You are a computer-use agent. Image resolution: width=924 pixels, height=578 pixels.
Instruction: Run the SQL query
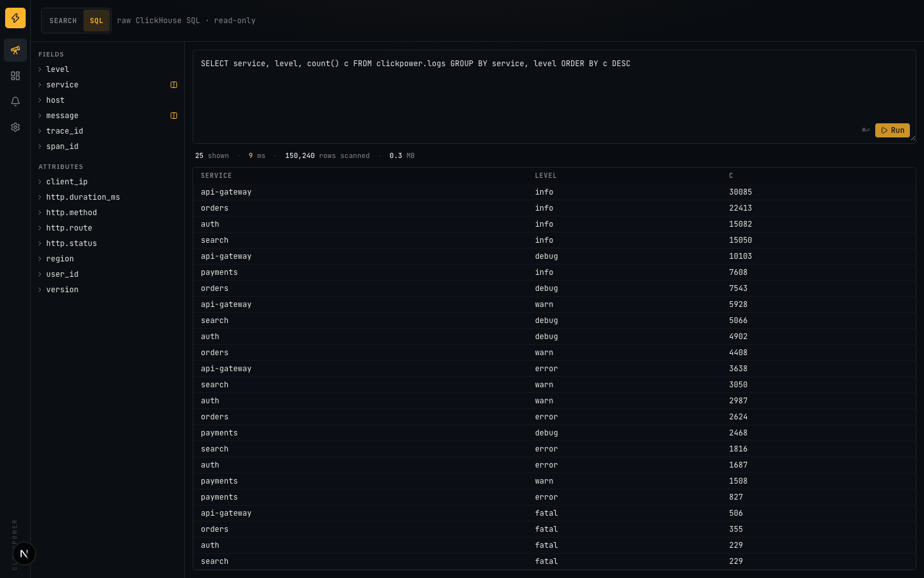tap(893, 130)
